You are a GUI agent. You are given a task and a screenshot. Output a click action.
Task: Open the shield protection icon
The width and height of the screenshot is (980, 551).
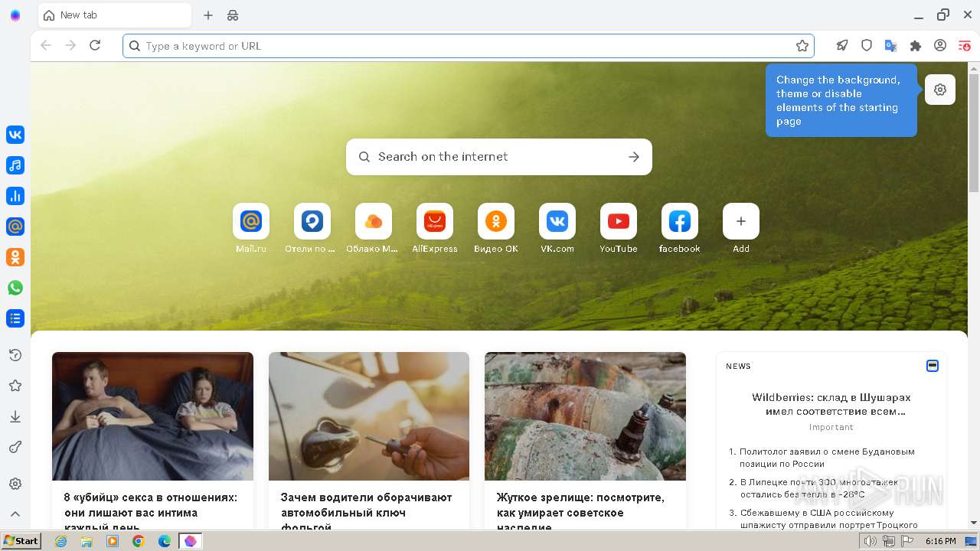pos(867,46)
